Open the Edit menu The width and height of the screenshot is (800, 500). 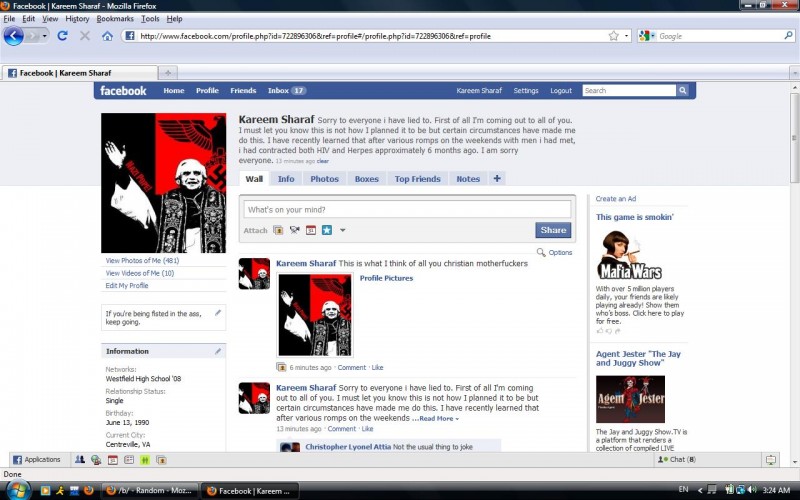point(29,18)
